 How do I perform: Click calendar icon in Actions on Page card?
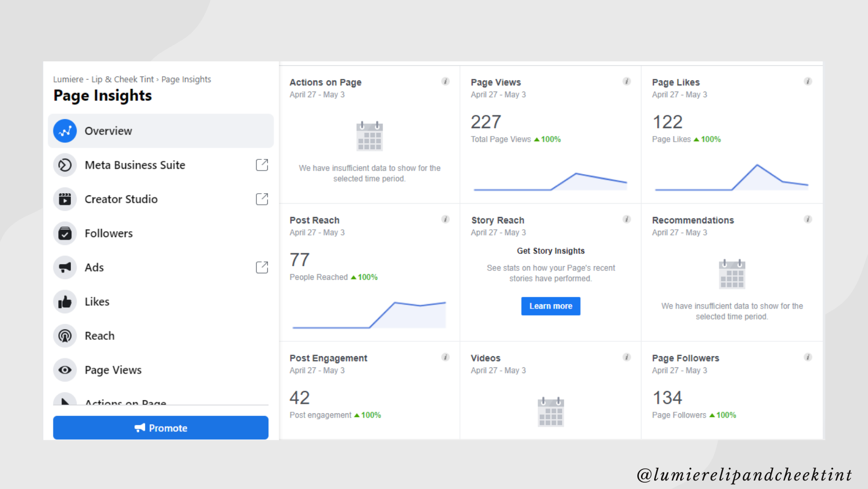coord(369,136)
